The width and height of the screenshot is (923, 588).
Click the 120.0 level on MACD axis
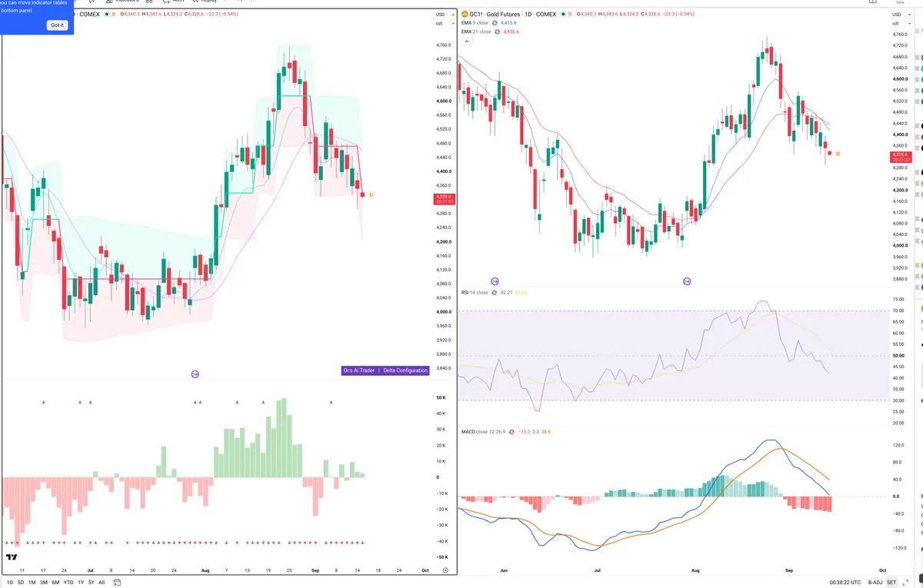click(898, 445)
